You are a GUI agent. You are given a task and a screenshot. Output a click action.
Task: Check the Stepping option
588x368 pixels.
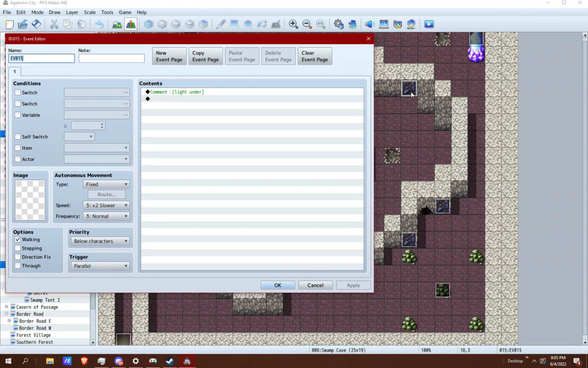pos(17,248)
